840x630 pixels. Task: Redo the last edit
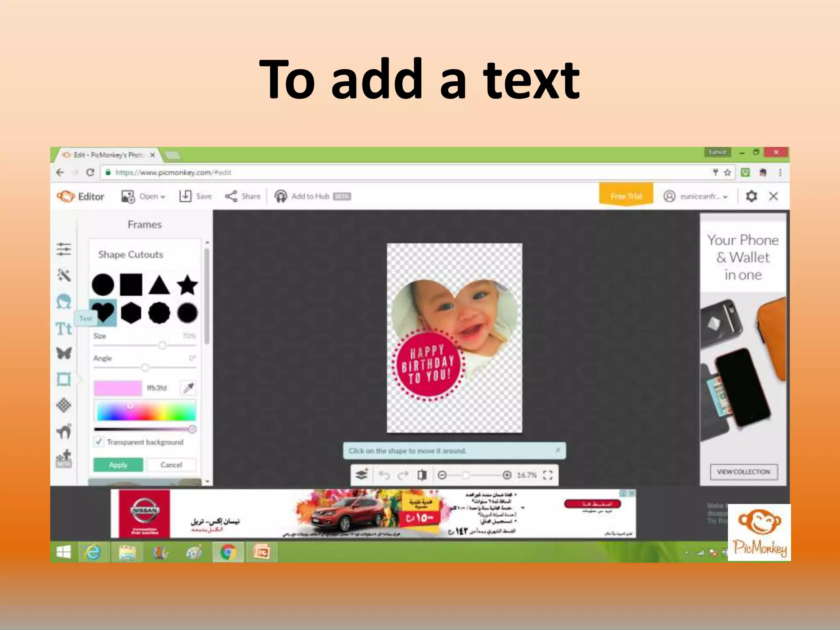(x=403, y=475)
